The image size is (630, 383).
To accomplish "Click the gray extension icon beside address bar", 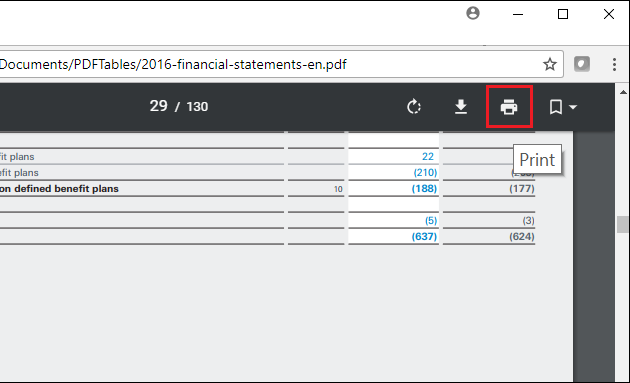I will [582, 64].
